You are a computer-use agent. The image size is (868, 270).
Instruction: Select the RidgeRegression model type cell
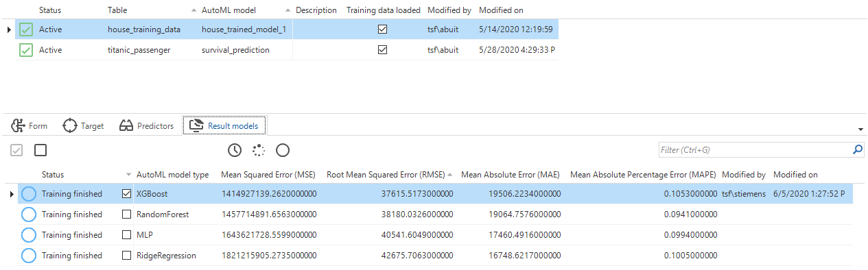click(x=166, y=256)
